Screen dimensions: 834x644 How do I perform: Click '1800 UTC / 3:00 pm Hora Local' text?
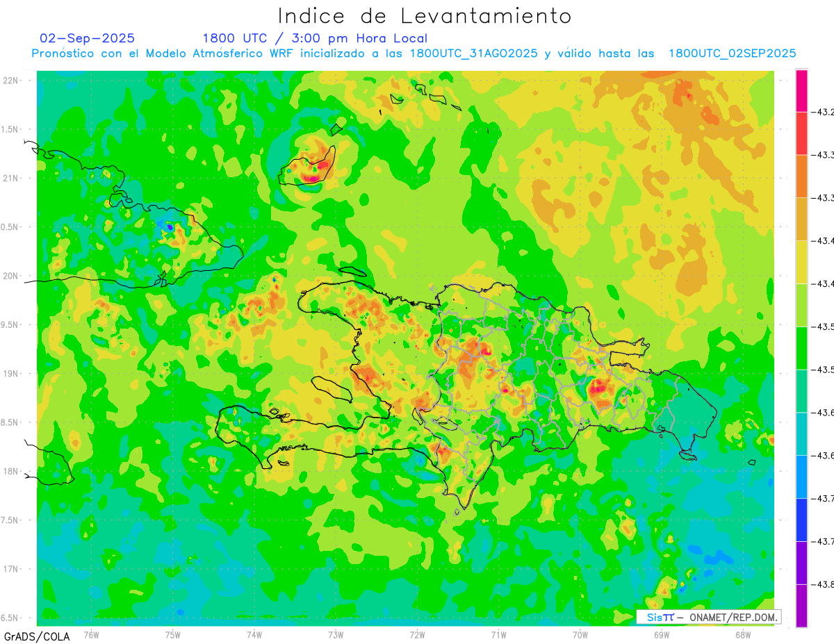(315, 38)
